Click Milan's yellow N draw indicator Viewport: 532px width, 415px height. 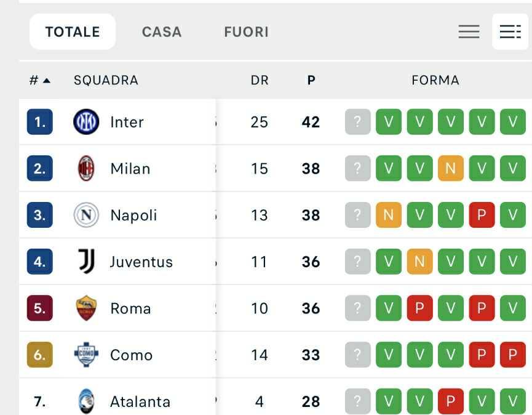[x=450, y=168]
